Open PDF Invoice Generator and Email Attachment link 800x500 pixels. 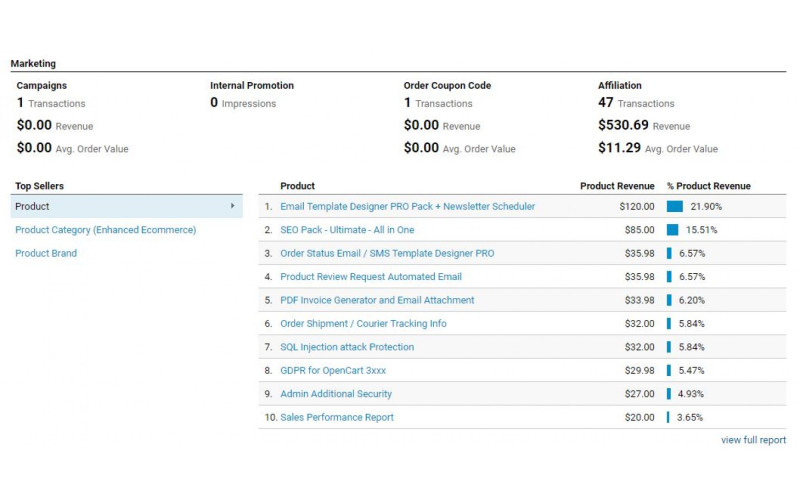pos(377,301)
